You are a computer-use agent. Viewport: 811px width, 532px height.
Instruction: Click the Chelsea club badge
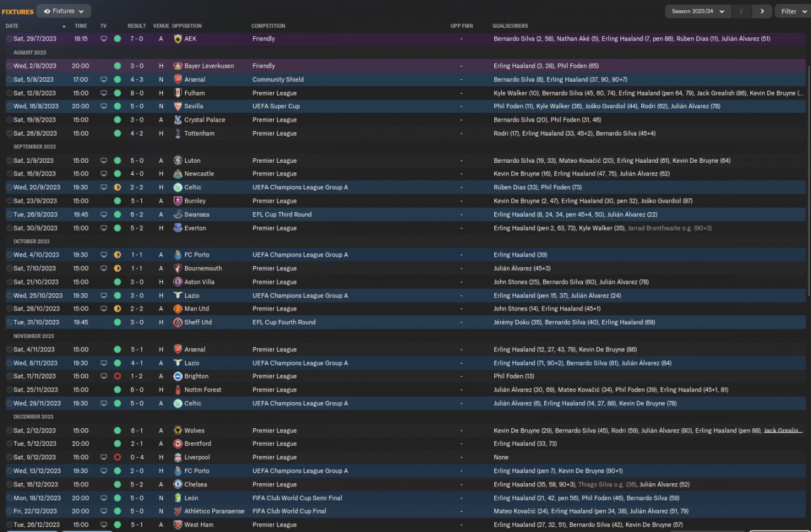pyautogui.click(x=177, y=484)
